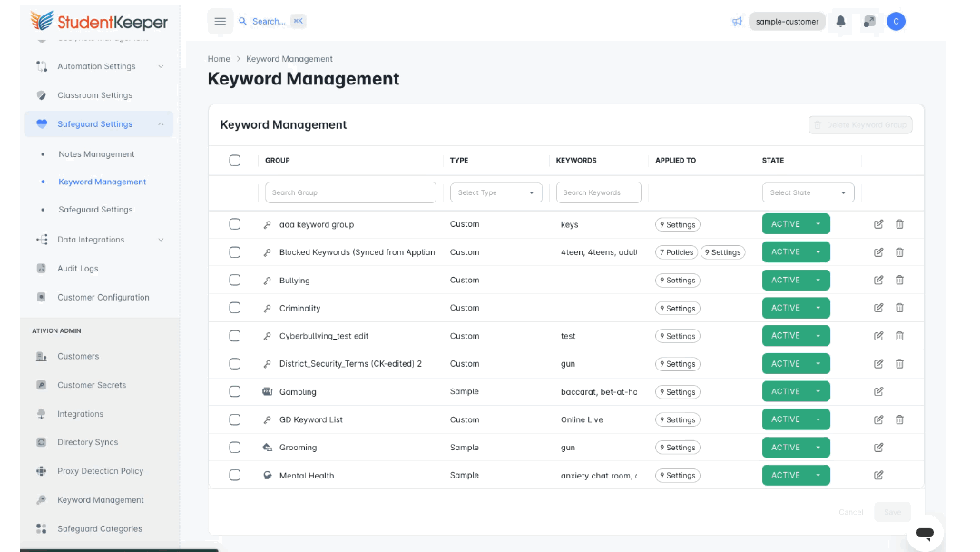Tick the Bullying row checkbox
The width and height of the screenshot is (980, 552).
(x=234, y=280)
